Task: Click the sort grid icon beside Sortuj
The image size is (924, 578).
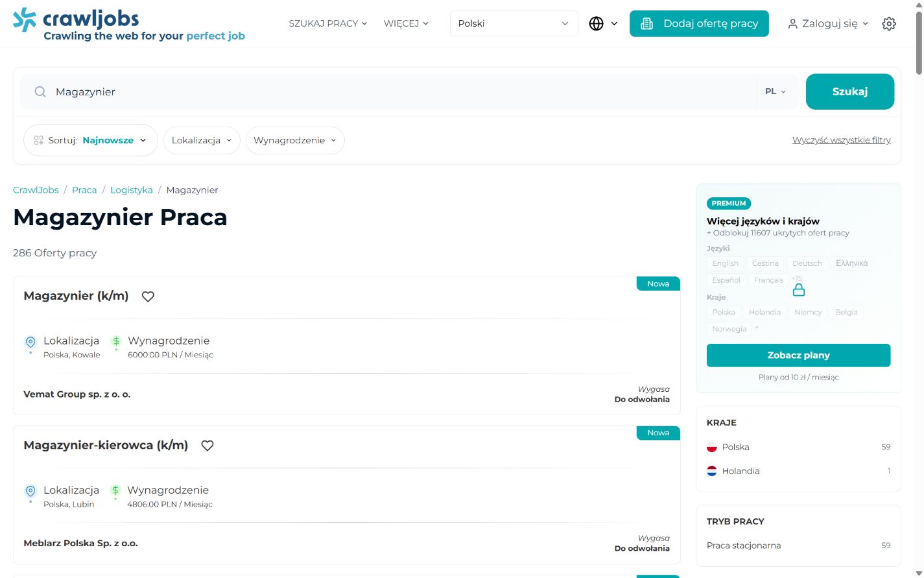Action: click(39, 140)
